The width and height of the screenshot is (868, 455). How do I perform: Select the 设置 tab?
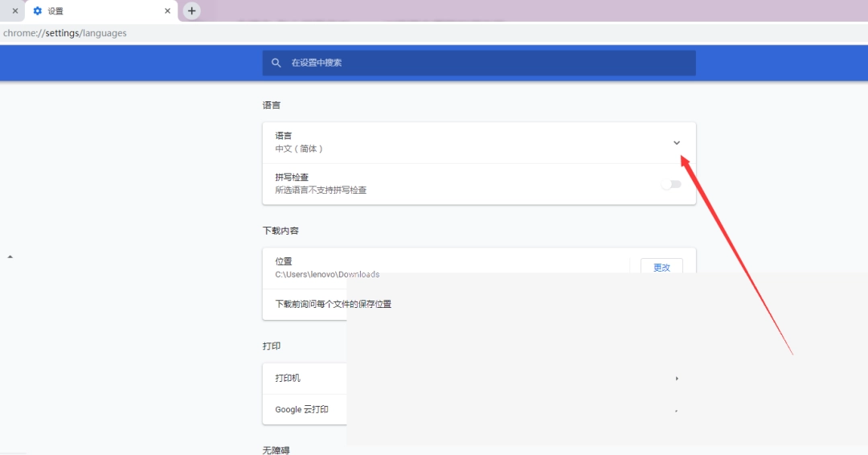pyautogui.click(x=101, y=11)
